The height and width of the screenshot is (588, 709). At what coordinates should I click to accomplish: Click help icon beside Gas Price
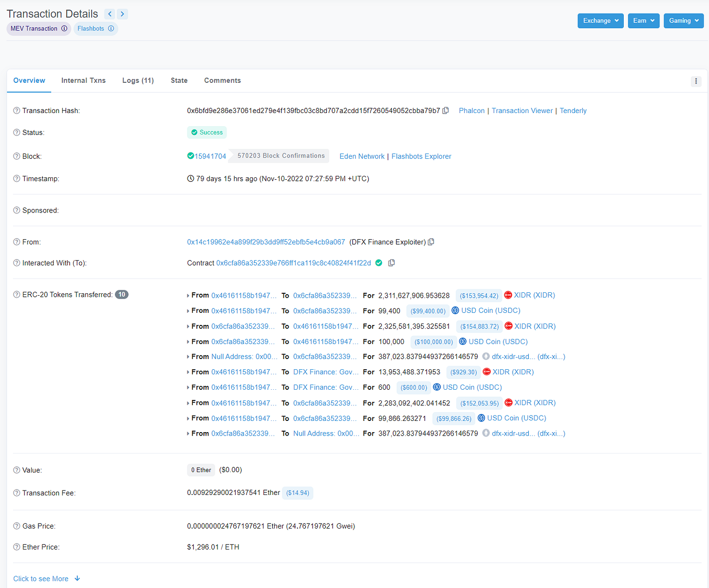tap(17, 526)
